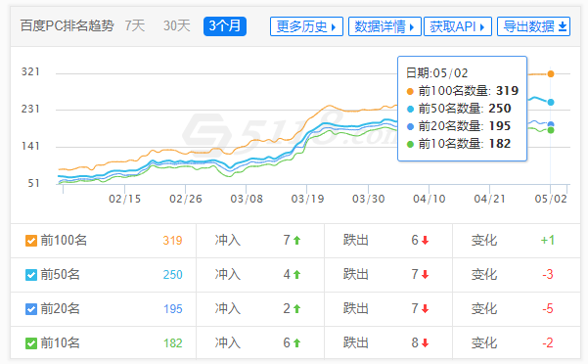Click green up arrow in 前100名 row
Screen dimensions: 588x364
[x=297, y=241]
